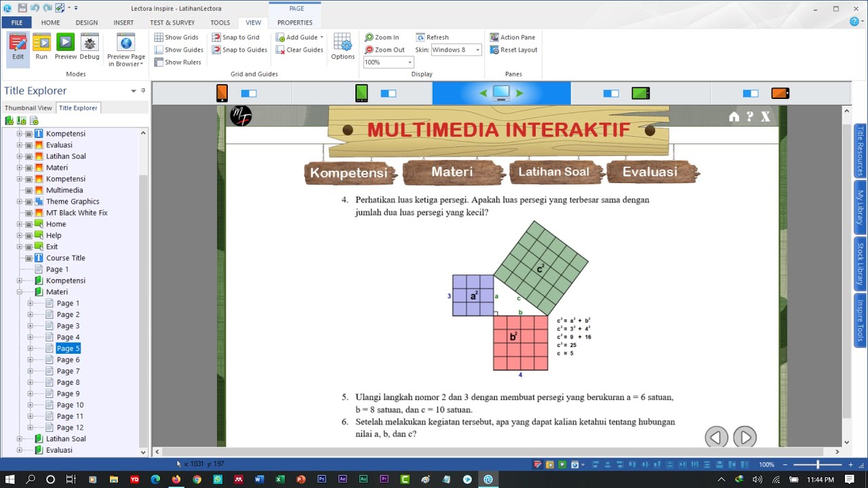
Task: Select the tablet portrait device view
Action: (361, 94)
